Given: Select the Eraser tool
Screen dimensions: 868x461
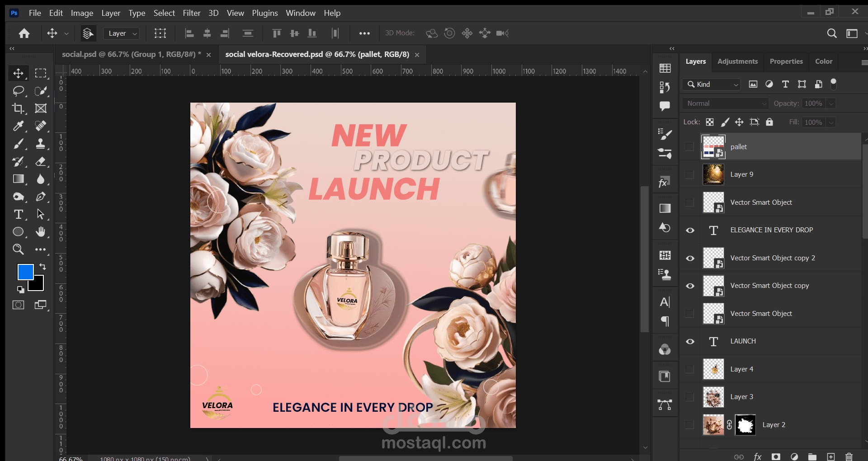Looking at the screenshot, I should pos(41,161).
